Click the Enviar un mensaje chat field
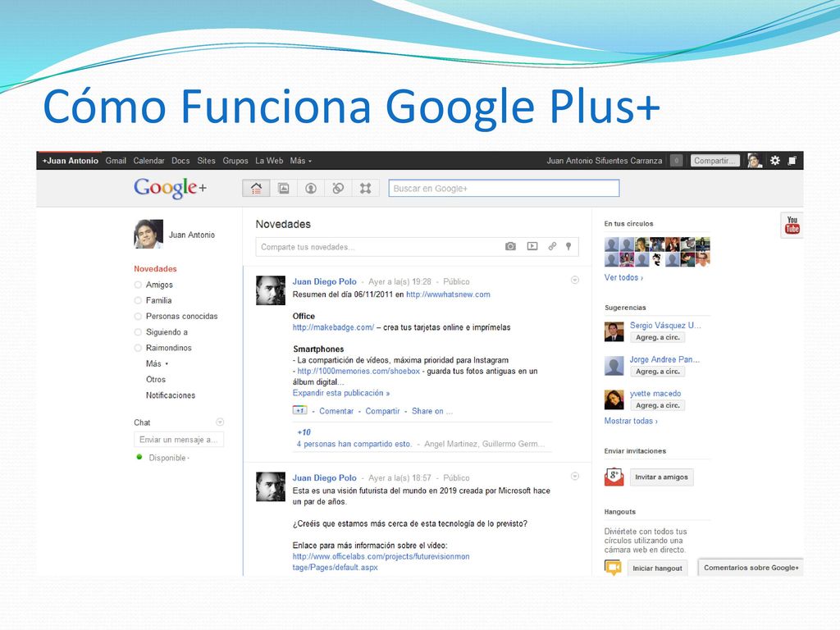The width and height of the screenshot is (840, 630). click(179, 440)
